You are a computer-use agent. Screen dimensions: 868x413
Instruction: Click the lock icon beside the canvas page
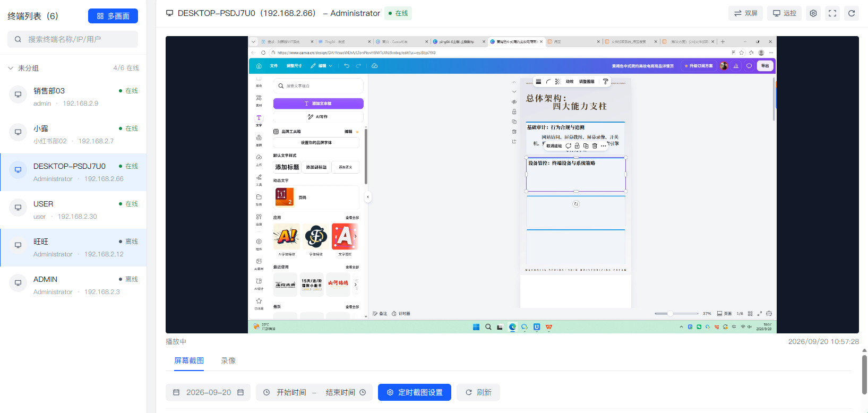click(514, 111)
